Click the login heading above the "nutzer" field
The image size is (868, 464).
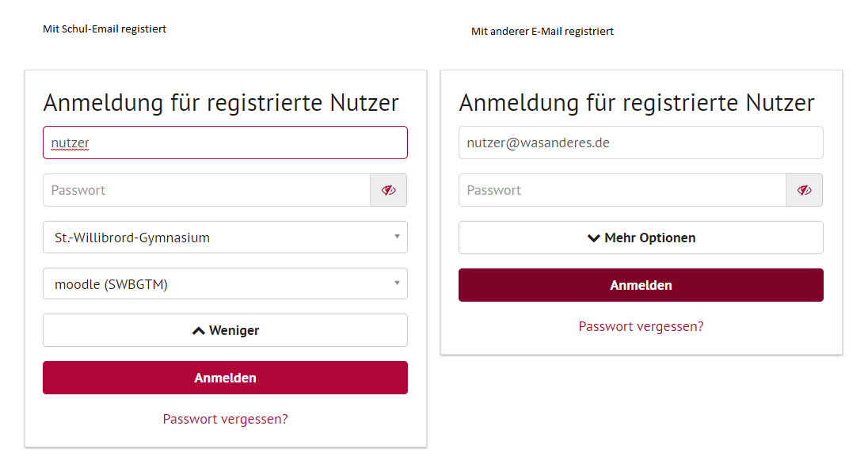coord(221,103)
